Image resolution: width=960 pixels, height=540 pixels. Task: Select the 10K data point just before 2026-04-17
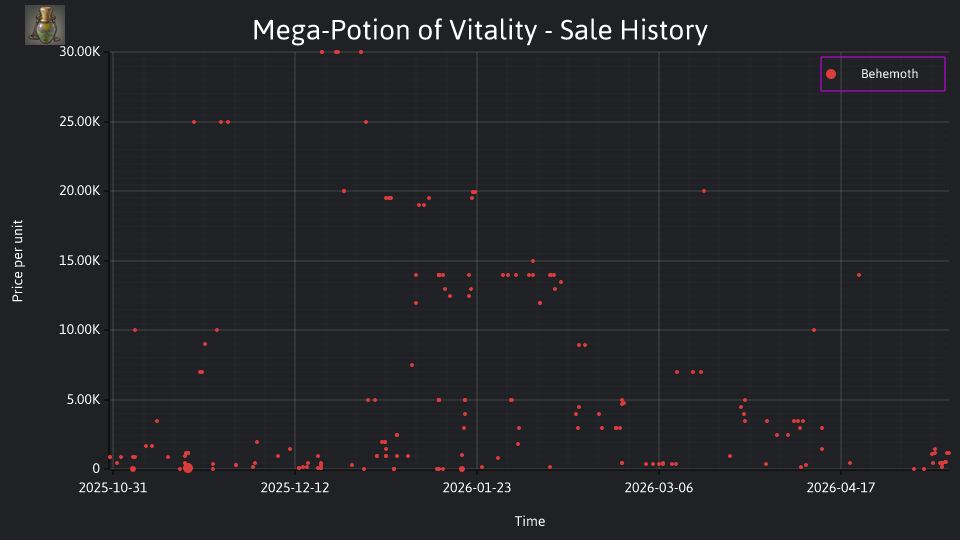point(814,330)
